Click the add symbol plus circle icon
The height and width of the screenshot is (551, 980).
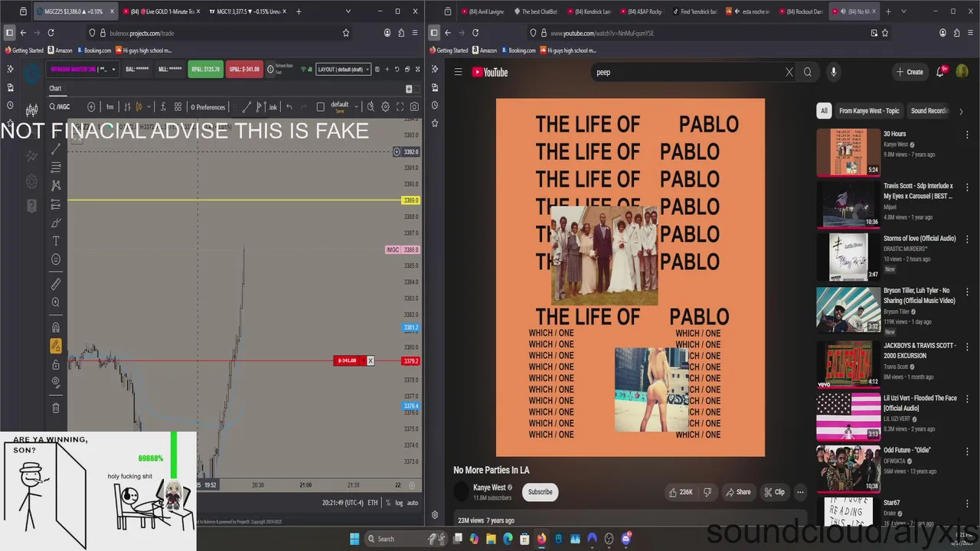[91, 107]
